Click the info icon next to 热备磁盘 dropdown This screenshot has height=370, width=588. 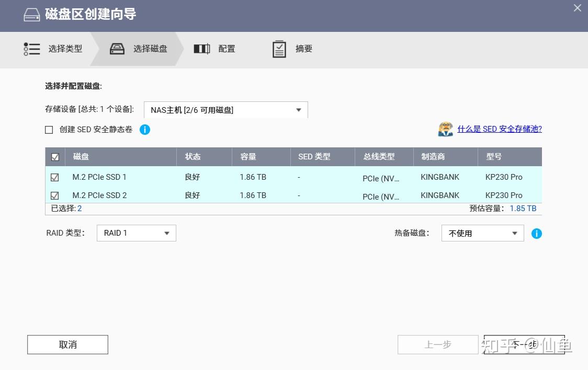click(x=536, y=233)
